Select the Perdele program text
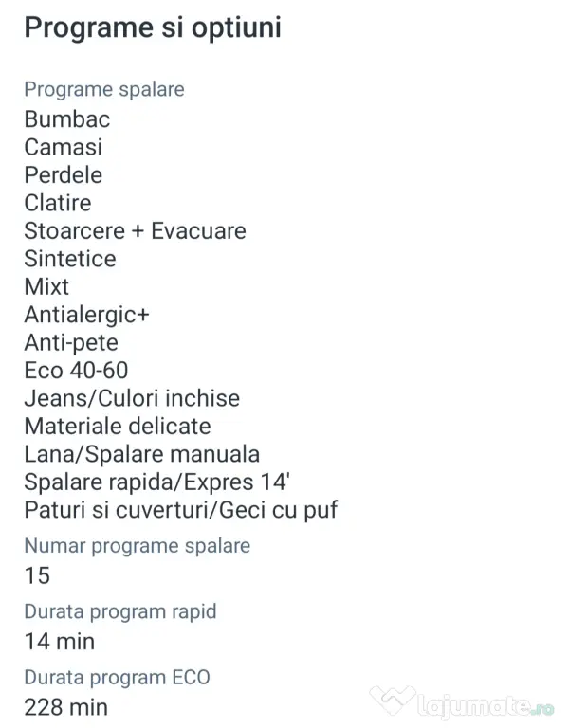This screenshot has width=569, height=728. (x=64, y=175)
